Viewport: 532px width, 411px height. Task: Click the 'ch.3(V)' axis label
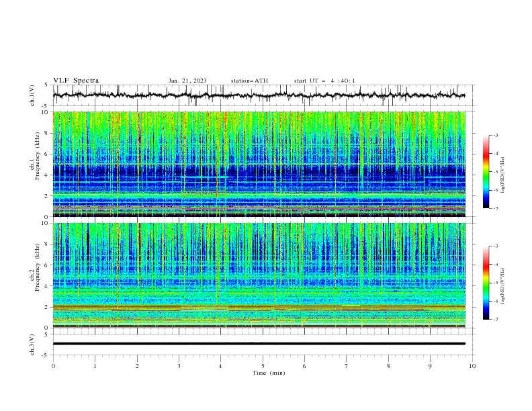(x=32, y=345)
